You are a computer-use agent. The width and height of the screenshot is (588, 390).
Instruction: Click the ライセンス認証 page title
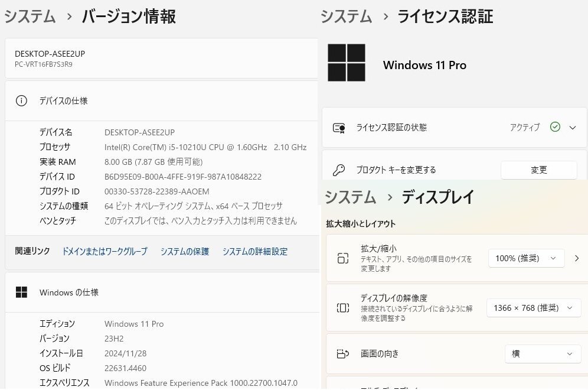(445, 17)
